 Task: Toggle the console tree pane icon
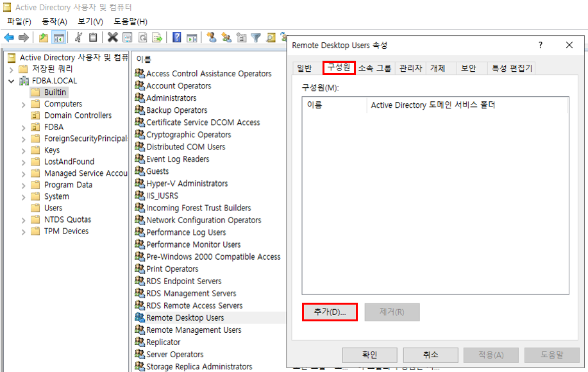coord(59,37)
